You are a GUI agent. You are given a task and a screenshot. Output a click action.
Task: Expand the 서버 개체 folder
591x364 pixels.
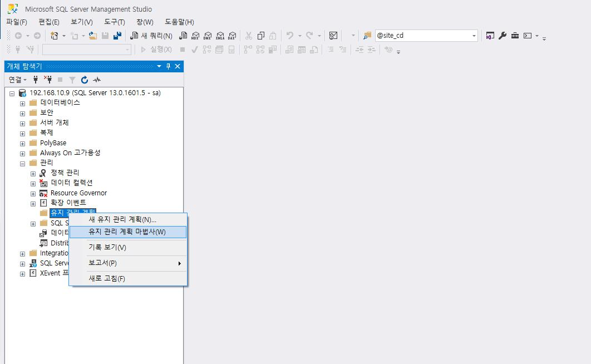(23, 124)
